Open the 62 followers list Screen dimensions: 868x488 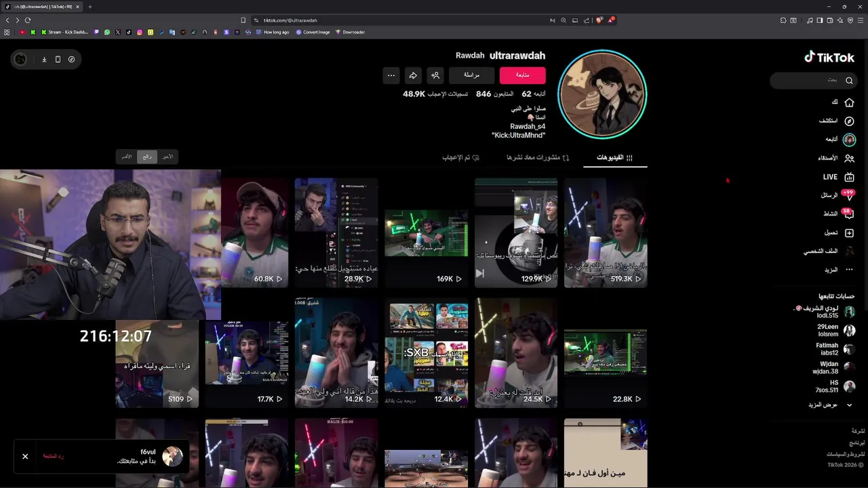click(534, 94)
